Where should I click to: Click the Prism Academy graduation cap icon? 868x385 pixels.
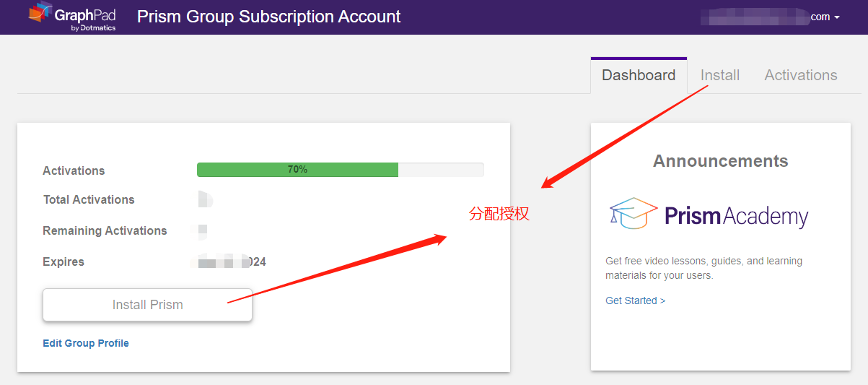point(634,213)
